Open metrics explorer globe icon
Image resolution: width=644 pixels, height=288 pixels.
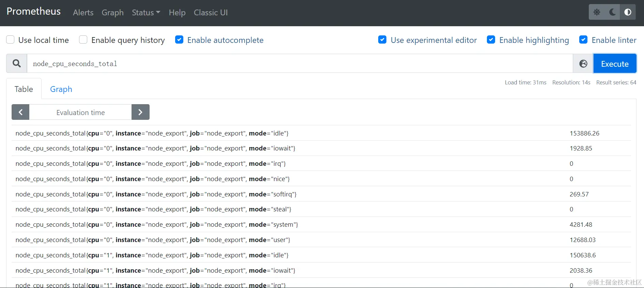coord(583,64)
